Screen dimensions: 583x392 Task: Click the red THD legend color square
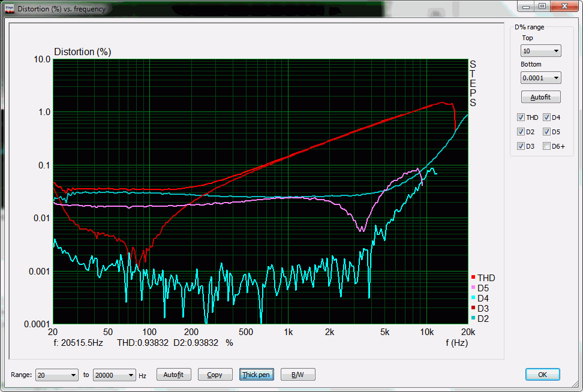click(x=473, y=278)
